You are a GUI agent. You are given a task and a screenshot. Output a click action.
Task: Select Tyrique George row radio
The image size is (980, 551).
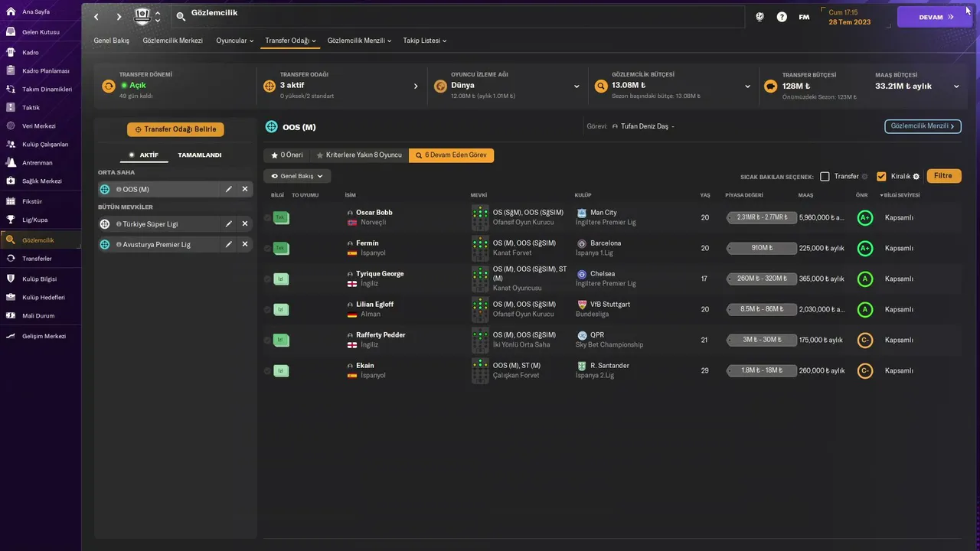tap(267, 279)
